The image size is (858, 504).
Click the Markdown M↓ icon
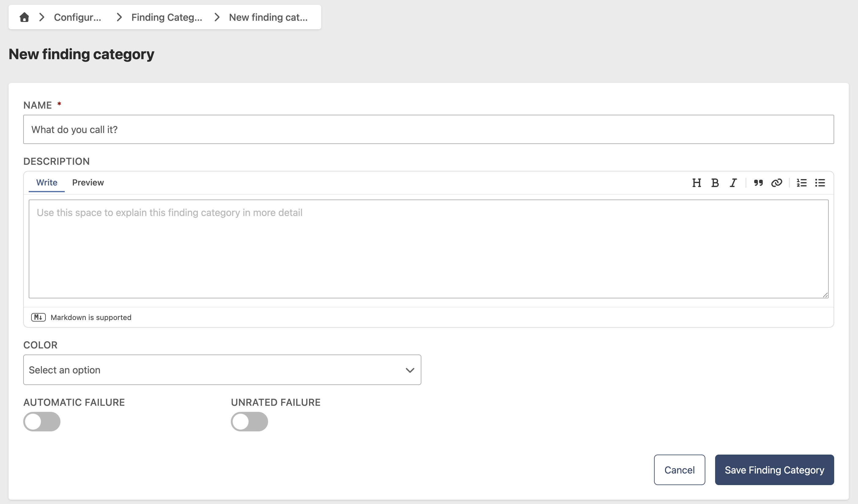click(x=38, y=317)
